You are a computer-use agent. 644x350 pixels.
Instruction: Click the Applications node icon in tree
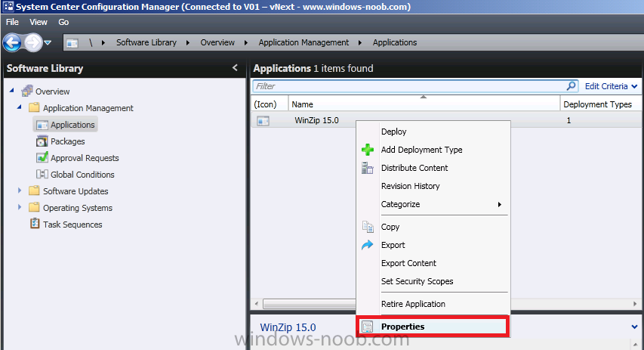[42, 125]
